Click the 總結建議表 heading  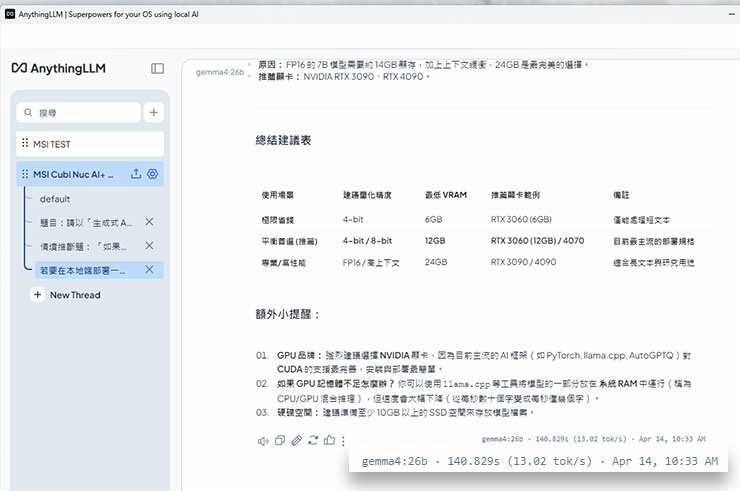coord(283,140)
